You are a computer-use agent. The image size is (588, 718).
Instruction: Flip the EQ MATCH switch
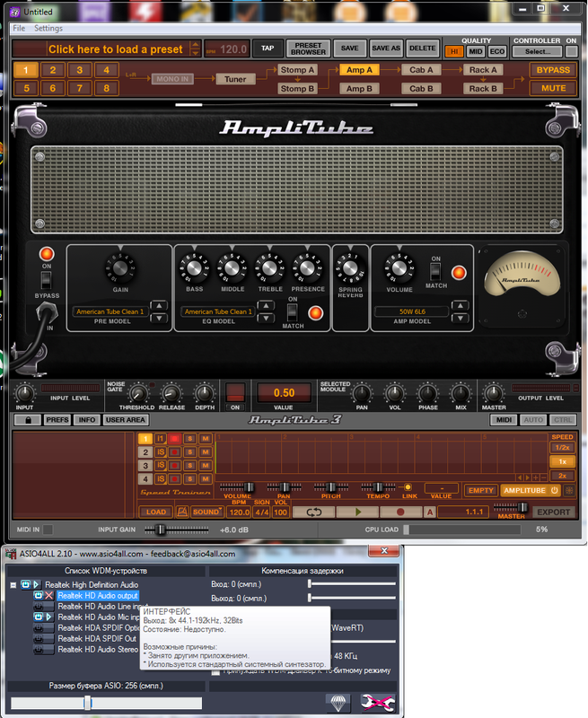pyautogui.click(x=292, y=312)
